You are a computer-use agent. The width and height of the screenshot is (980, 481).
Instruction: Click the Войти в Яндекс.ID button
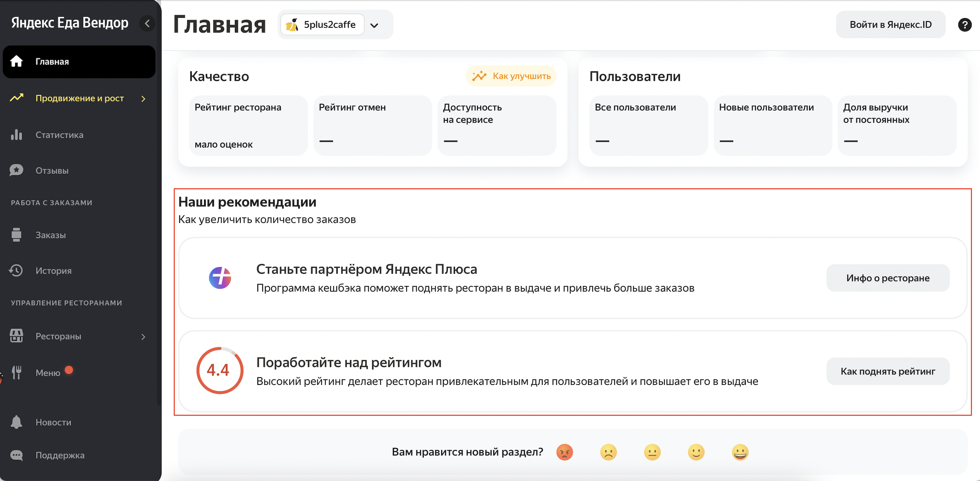click(x=890, y=25)
